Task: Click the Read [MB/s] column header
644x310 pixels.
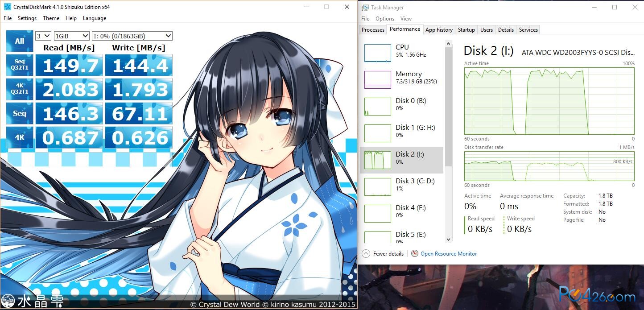Action: [69, 48]
